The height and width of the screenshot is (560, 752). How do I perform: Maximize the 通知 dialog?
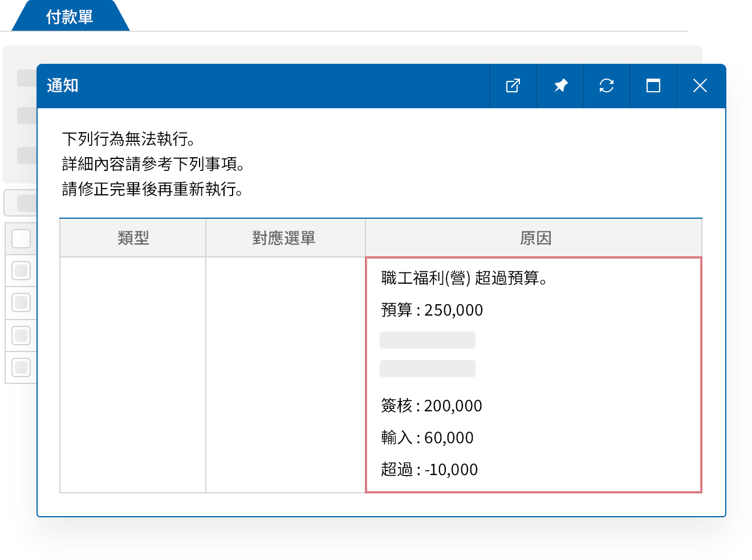click(x=653, y=85)
